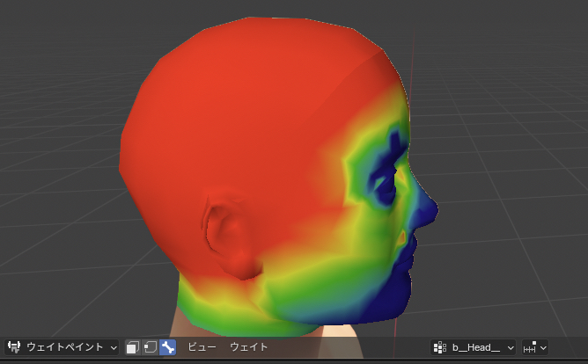This screenshot has height=364, width=588.
Task: Click the symmetry options icon
Action: [x=530, y=347]
